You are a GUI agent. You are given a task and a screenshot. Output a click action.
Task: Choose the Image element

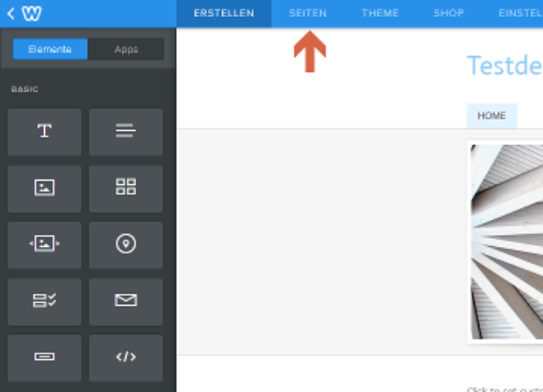point(44,189)
